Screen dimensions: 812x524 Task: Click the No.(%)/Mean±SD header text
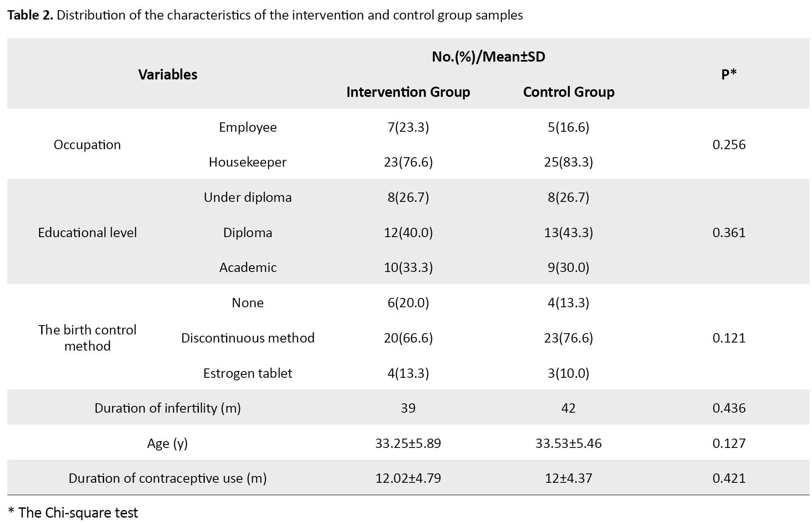(x=488, y=57)
